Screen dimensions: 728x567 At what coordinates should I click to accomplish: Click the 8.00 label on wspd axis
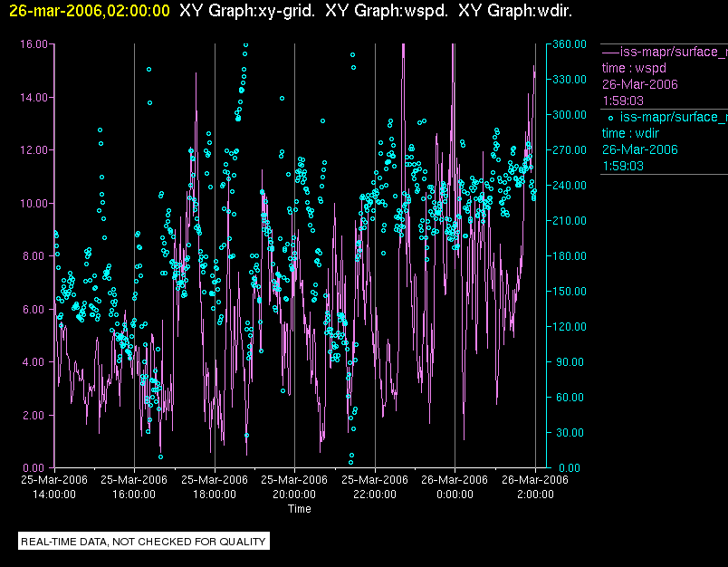(x=36, y=256)
